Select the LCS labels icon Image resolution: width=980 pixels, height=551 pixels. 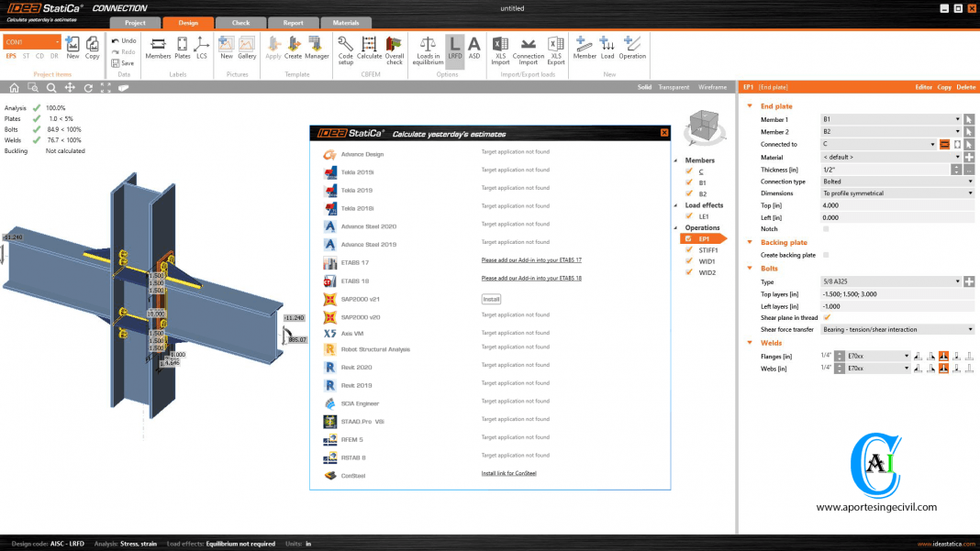(x=201, y=50)
